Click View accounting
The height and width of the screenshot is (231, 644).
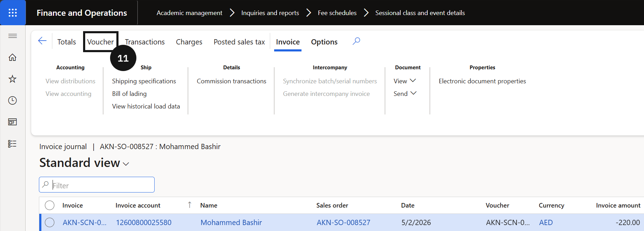point(68,94)
